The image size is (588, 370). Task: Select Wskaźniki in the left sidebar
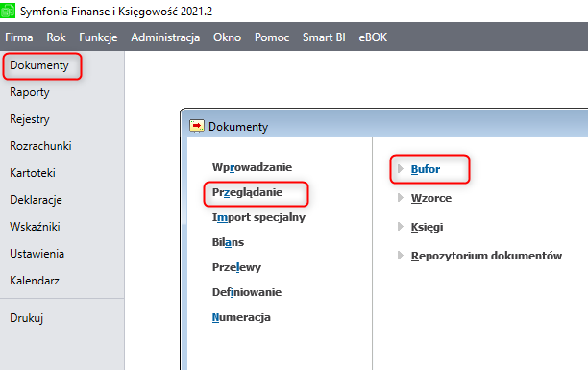point(35,227)
